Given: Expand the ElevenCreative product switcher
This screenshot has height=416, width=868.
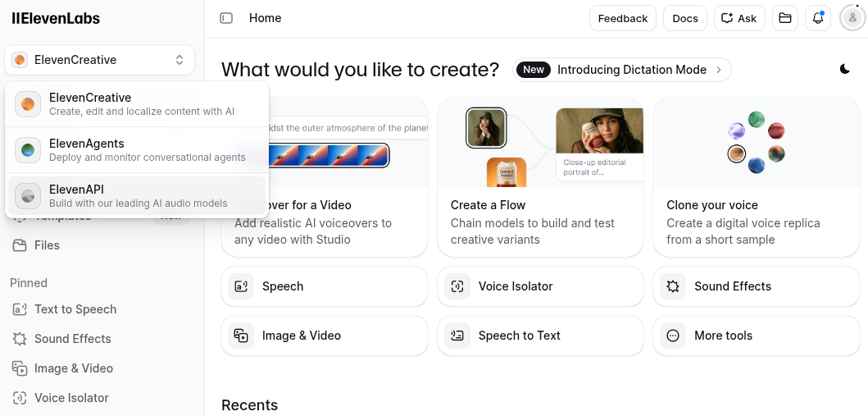Looking at the screenshot, I should pos(100,60).
